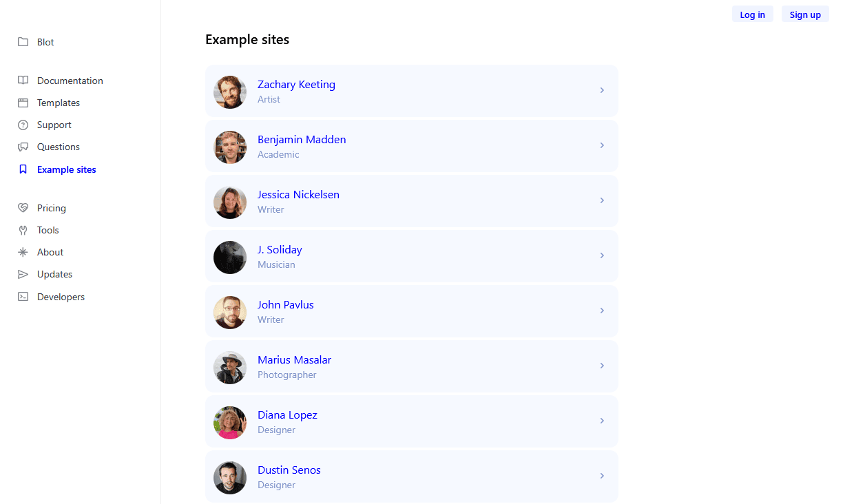Click the Example sites bookmark icon
This screenshot has height=504, width=865.
[23, 169]
